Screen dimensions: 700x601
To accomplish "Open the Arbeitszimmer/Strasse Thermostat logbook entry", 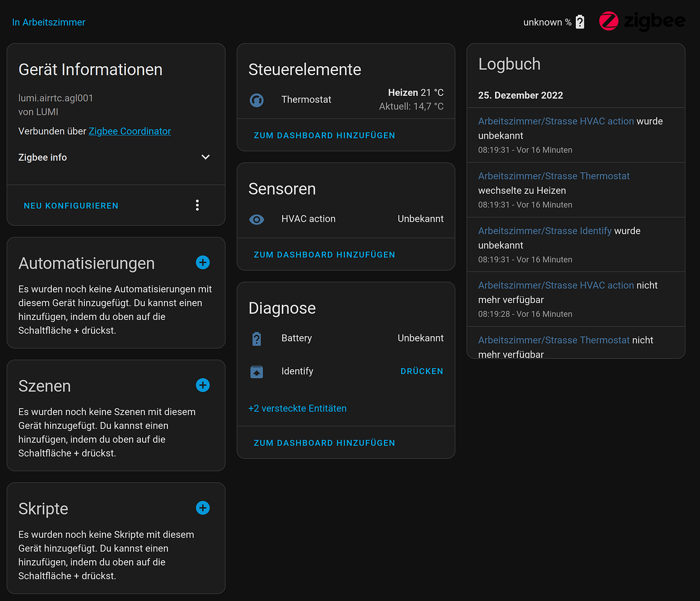I will tap(554, 176).
